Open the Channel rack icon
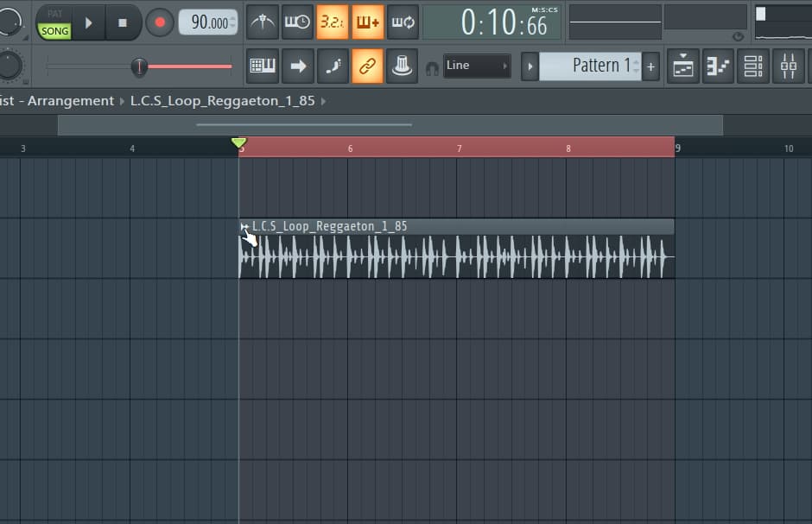This screenshot has width=812, height=524. [753, 66]
